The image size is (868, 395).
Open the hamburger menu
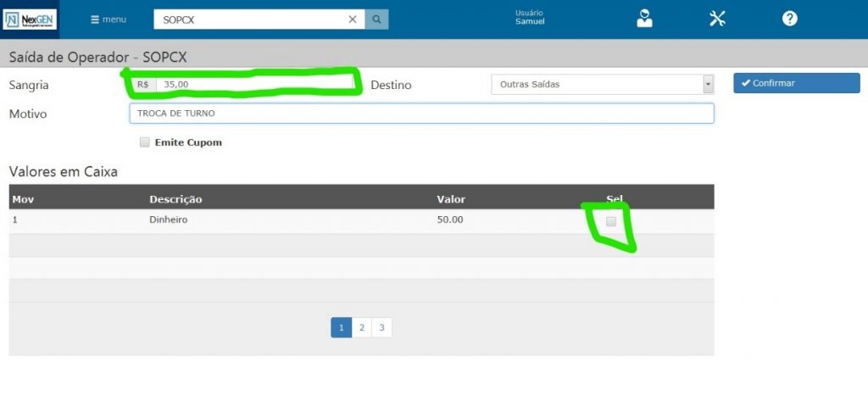coord(108,19)
